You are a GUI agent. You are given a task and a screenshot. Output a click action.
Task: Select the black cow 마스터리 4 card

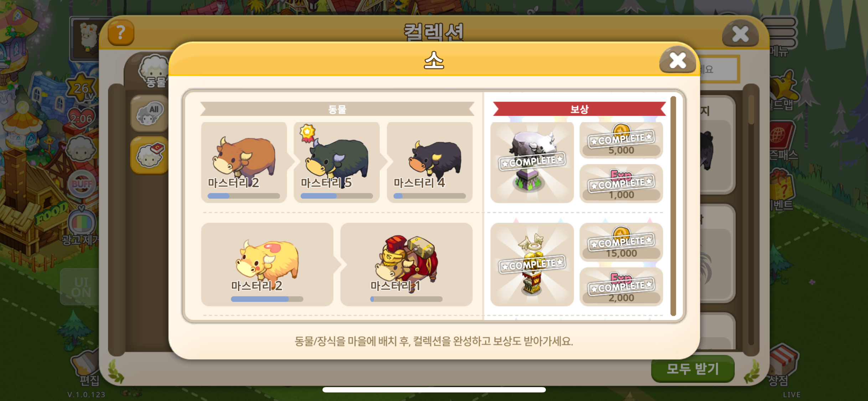430,163
